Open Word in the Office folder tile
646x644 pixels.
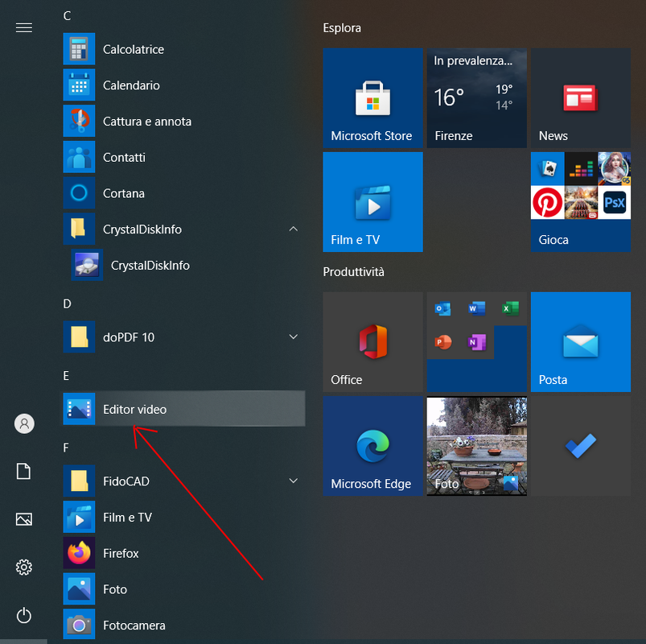pyautogui.click(x=477, y=308)
